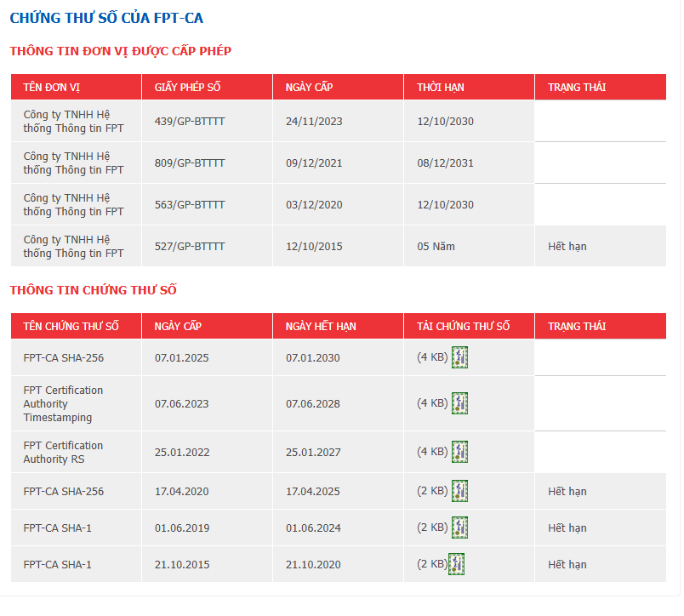Click expiry date 17.04.2025
684x616 pixels.
pos(313,491)
